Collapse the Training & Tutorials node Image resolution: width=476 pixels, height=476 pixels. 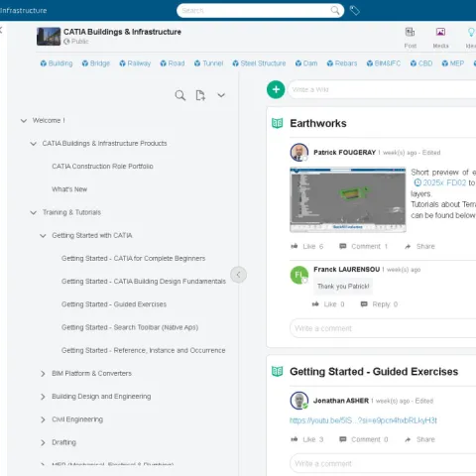(34, 212)
